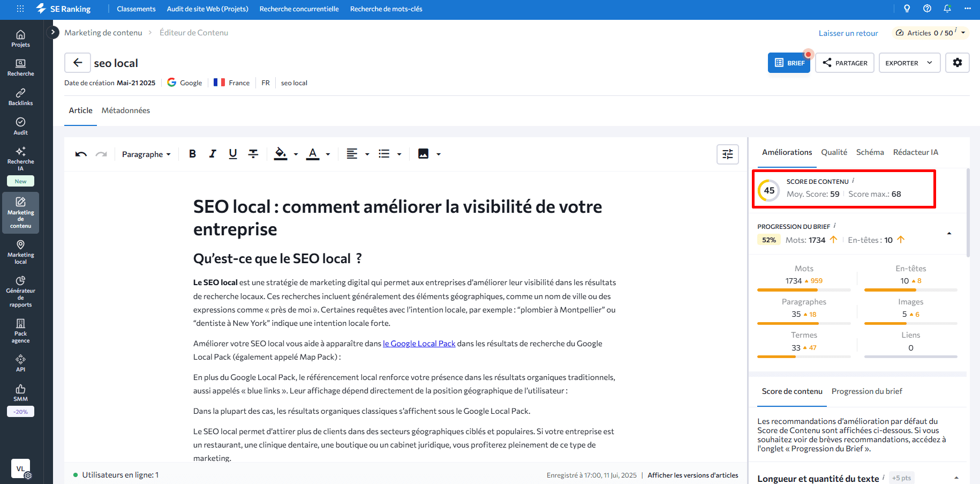Select the Article tab

pos(80,110)
